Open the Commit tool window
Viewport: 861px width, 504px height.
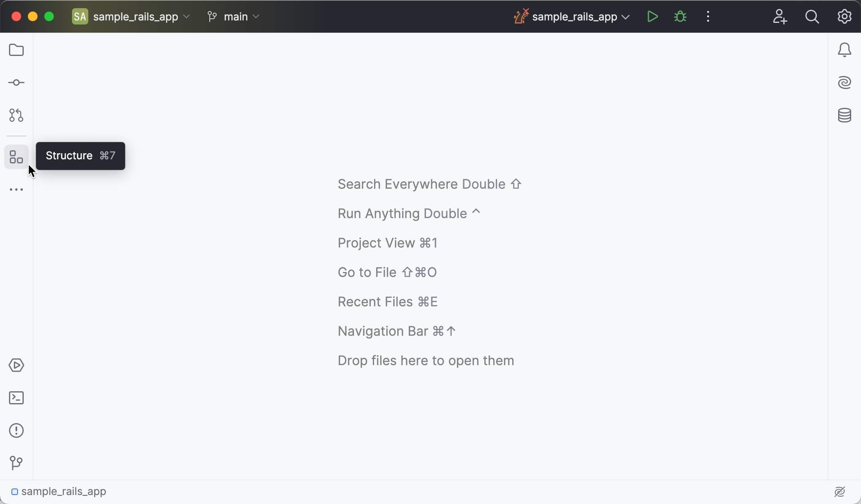[x=16, y=83]
